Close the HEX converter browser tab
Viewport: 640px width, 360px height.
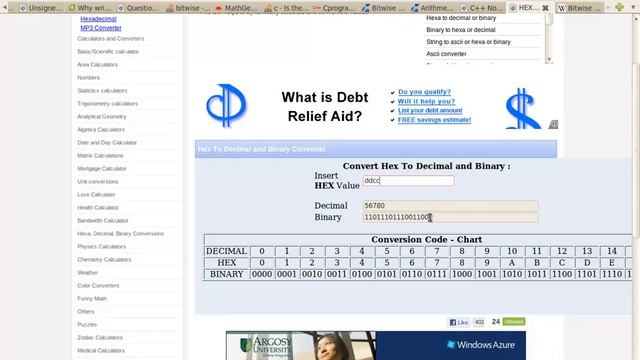[x=545, y=8]
